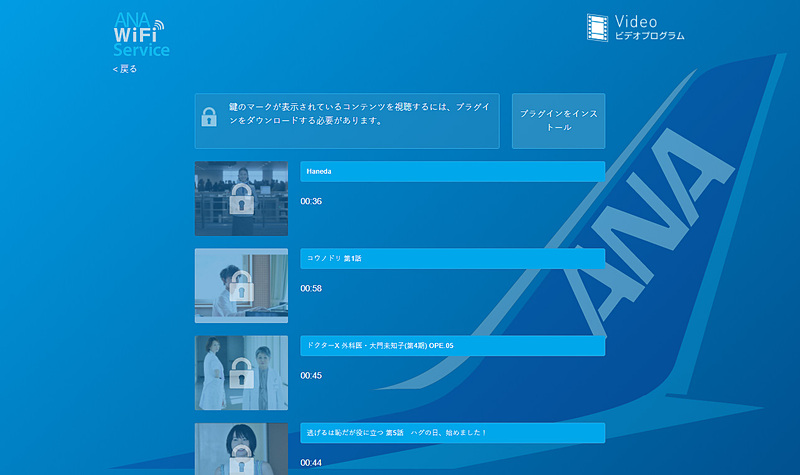Click the 00:36 duration text
This screenshot has height=475, width=800.
click(x=311, y=201)
